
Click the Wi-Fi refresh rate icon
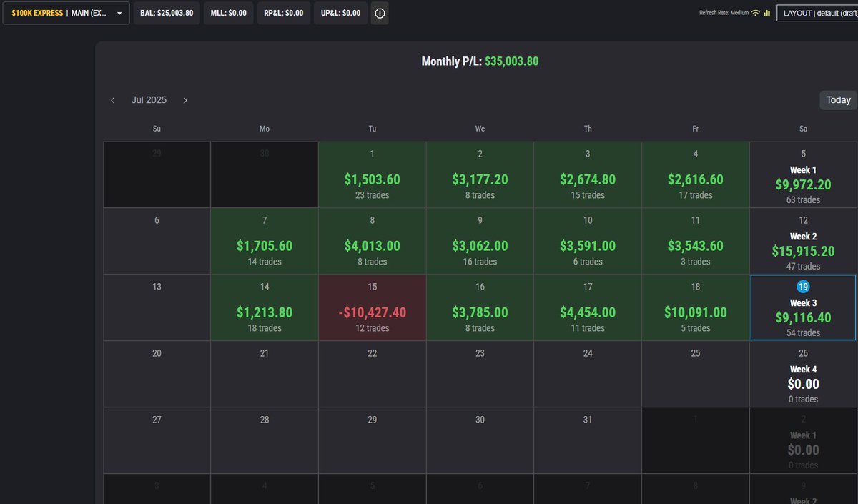click(756, 13)
